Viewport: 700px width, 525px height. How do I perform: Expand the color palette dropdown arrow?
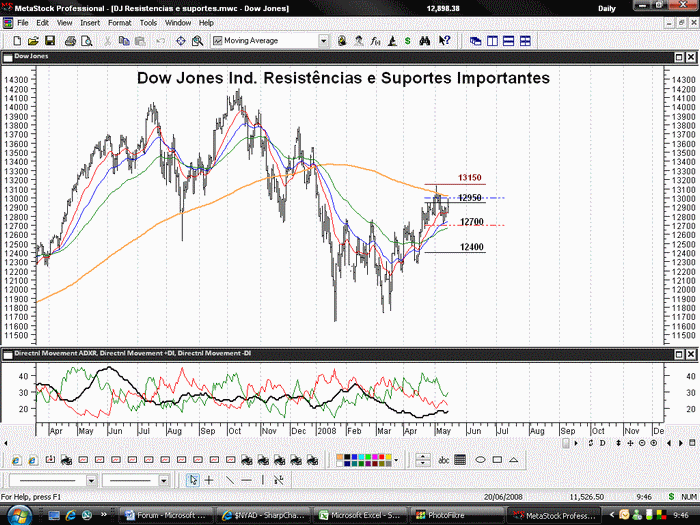coord(396,460)
